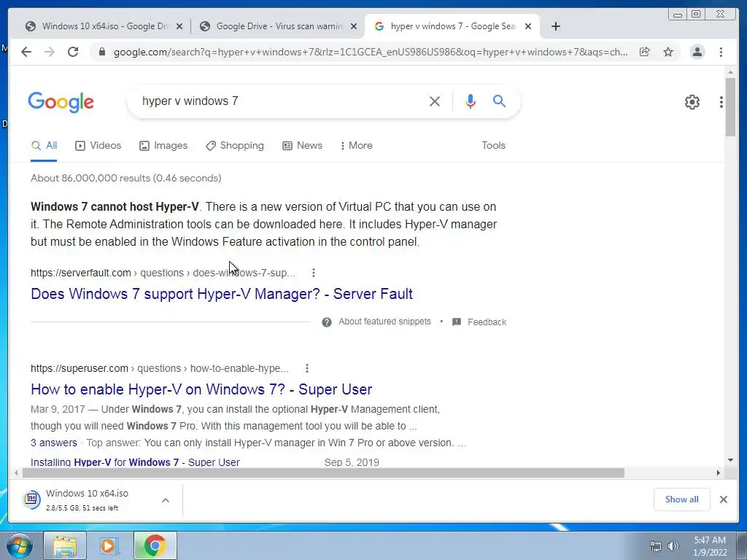Click the About featured snippets help icon

tap(326, 322)
